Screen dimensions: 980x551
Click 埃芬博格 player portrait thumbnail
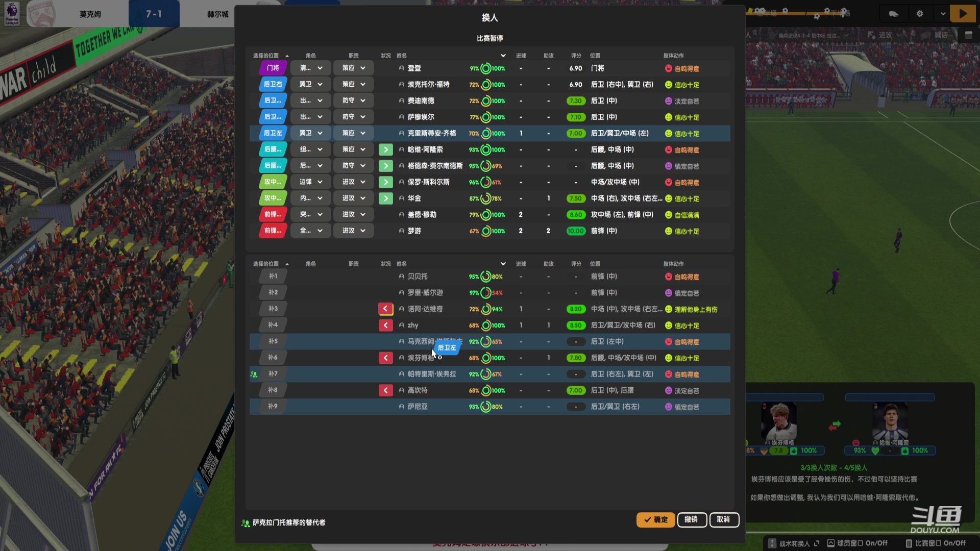[779, 420]
